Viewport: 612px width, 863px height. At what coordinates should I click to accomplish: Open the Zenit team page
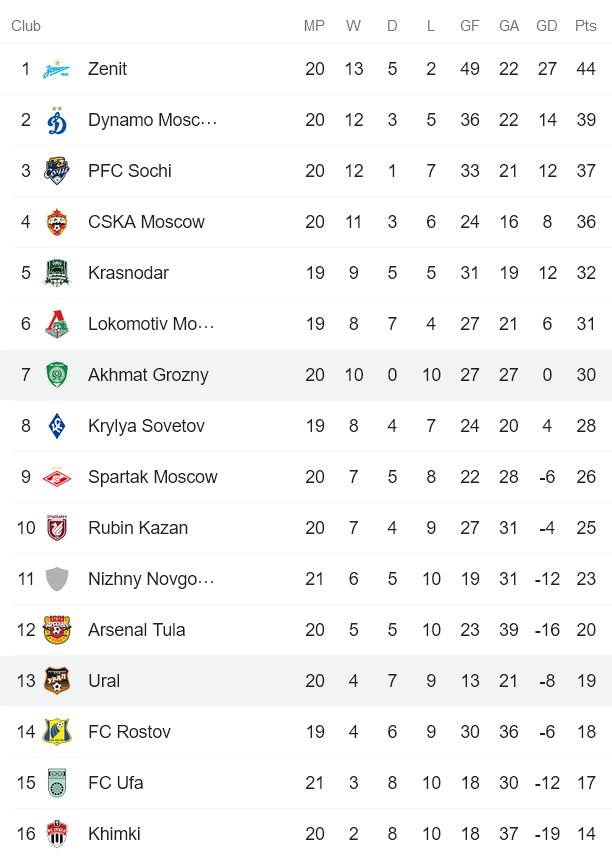pyautogui.click(x=108, y=69)
